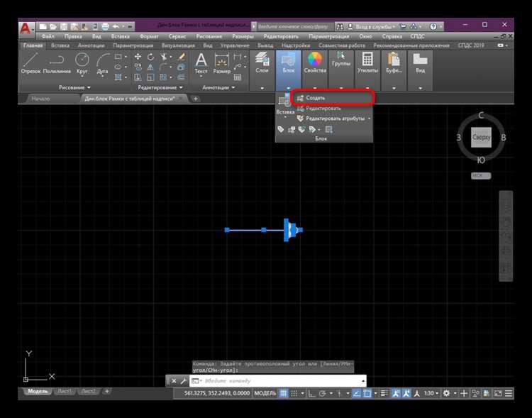Screen dimensions: 532x418
Task: Toggle snap mode dots in status bar
Action: point(294,393)
